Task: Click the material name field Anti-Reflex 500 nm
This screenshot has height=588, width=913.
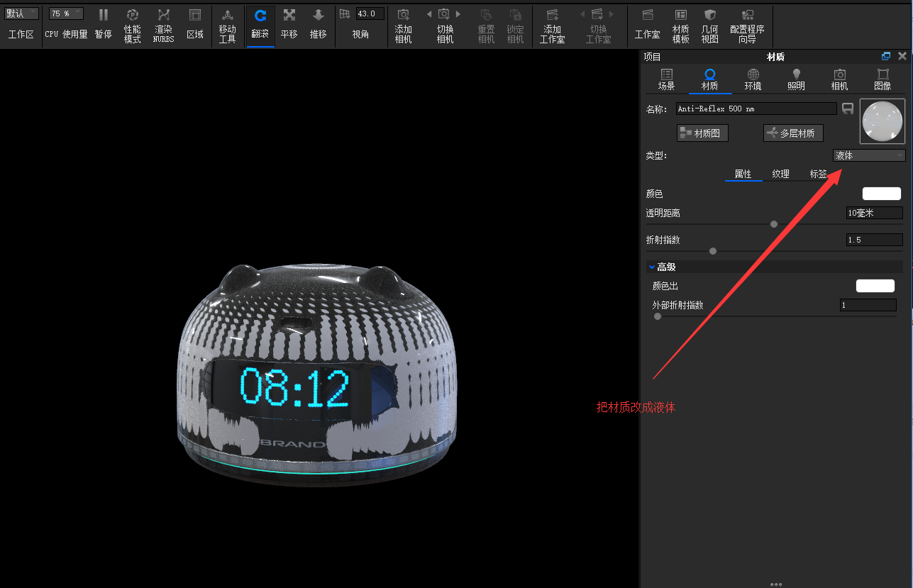Action: click(756, 109)
